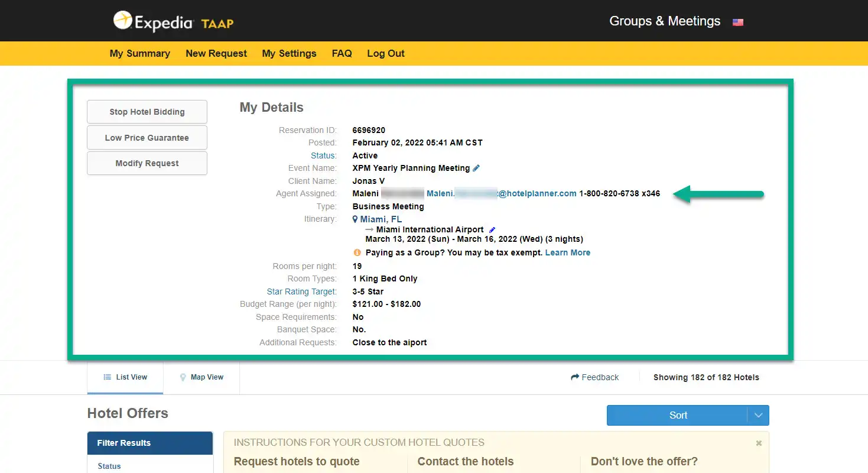The width and height of the screenshot is (868, 473).
Task: Click the Request hotels to quote heading
Action: tap(297, 462)
